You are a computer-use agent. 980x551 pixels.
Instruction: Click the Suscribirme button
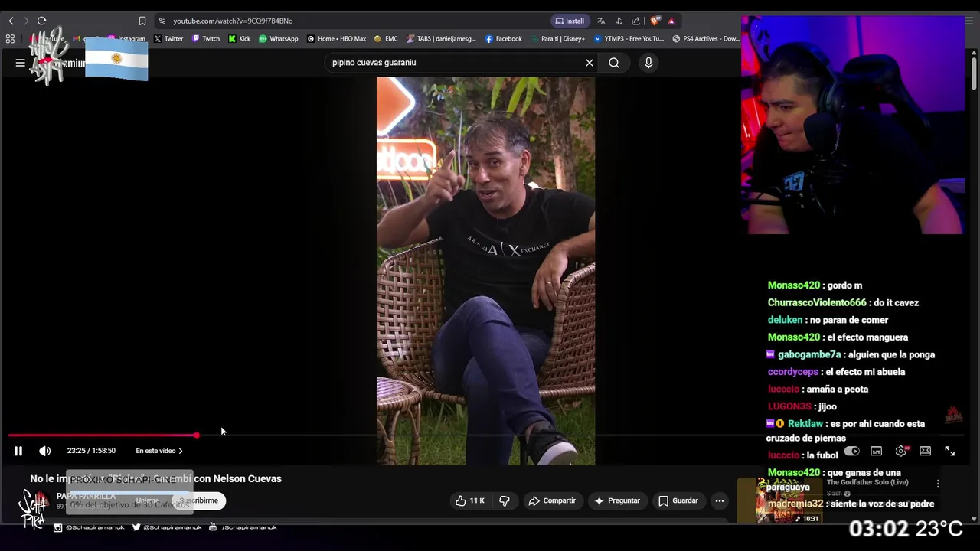(x=198, y=500)
